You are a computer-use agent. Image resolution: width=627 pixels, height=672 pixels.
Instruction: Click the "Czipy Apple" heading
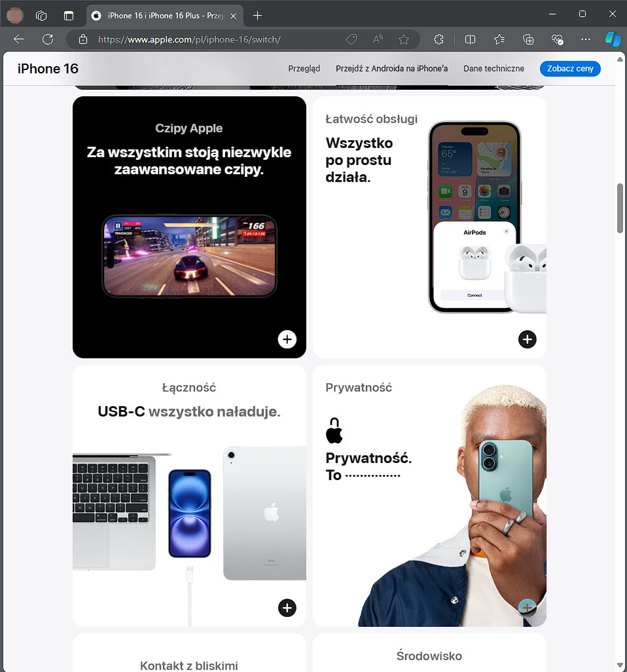click(x=189, y=128)
